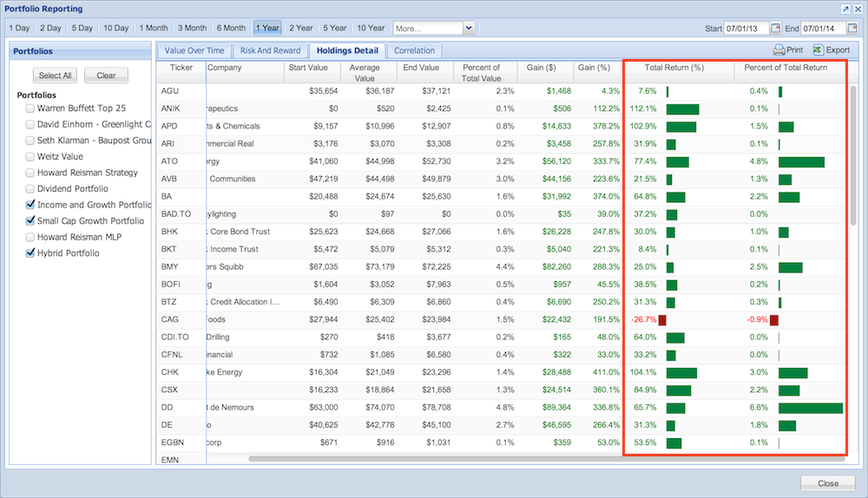The width and height of the screenshot is (868, 498).
Task: Click the Select All button
Action: [55, 75]
